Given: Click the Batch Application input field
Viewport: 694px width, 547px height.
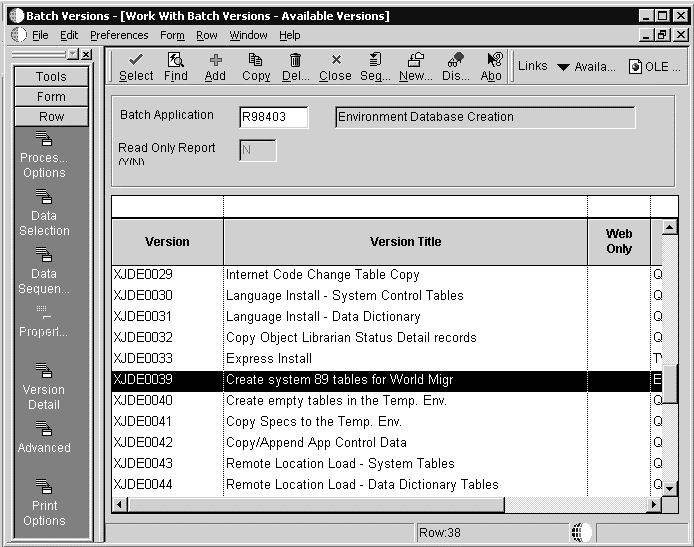Looking at the screenshot, I should 273,117.
